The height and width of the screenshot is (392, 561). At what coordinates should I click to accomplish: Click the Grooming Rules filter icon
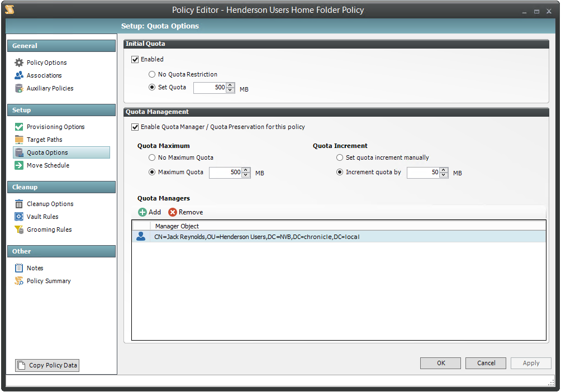coord(19,230)
